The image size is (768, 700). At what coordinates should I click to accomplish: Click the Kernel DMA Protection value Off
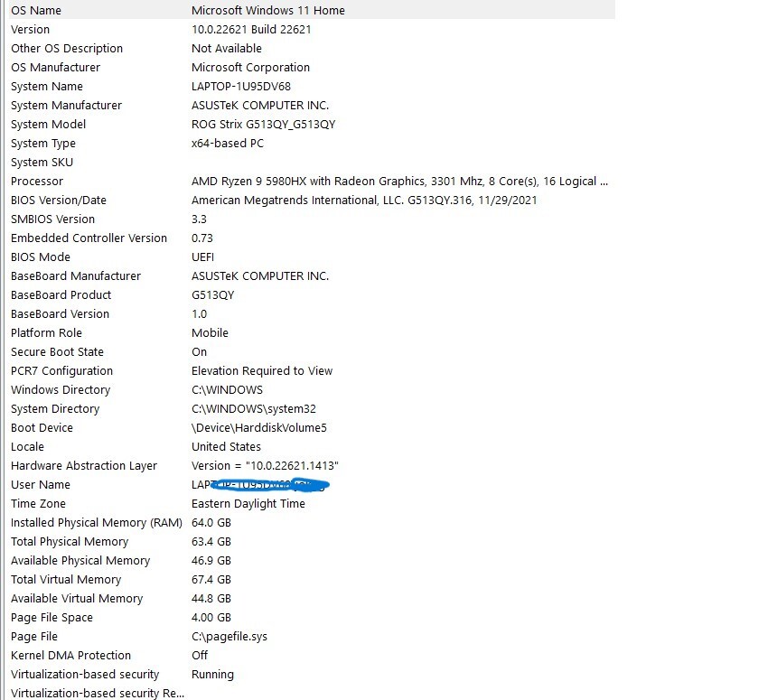click(200, 656)
